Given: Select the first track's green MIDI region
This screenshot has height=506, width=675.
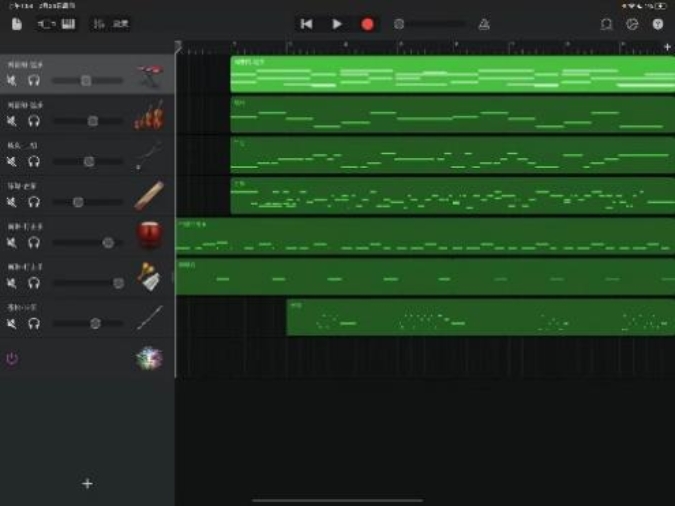Looking at the screenshot, I should click(x=450, y=75).
